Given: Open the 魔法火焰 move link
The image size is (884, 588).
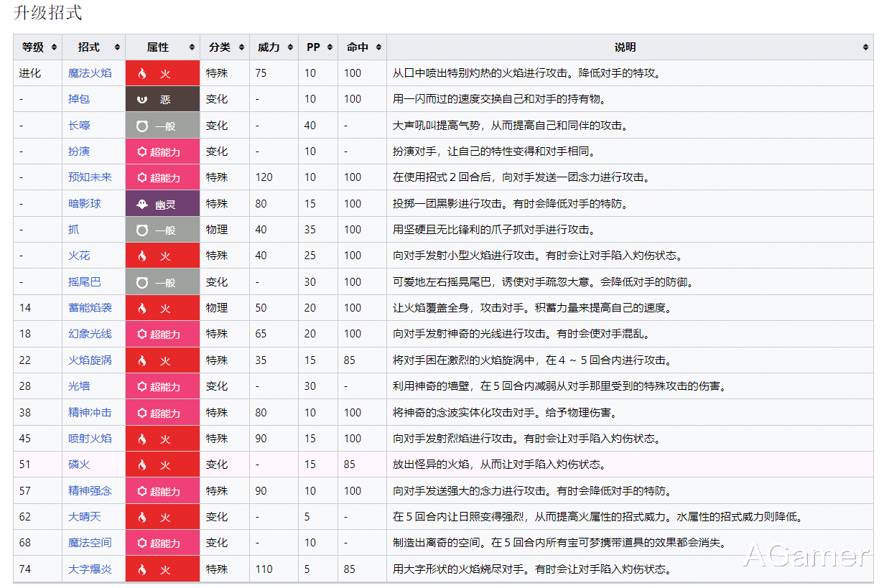Looking at the screenshot, I should 90,73.
